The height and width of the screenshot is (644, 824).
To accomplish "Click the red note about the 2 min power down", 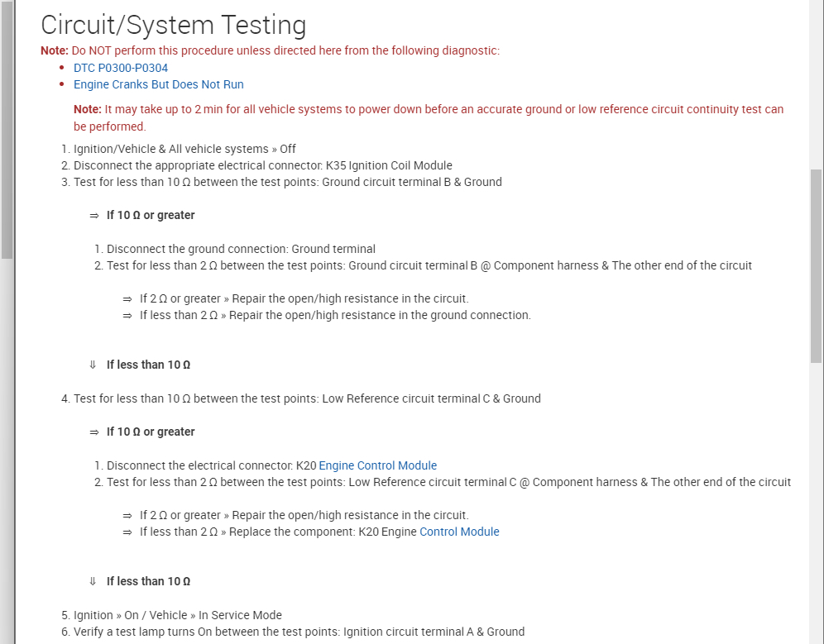I will pos(429,117).
